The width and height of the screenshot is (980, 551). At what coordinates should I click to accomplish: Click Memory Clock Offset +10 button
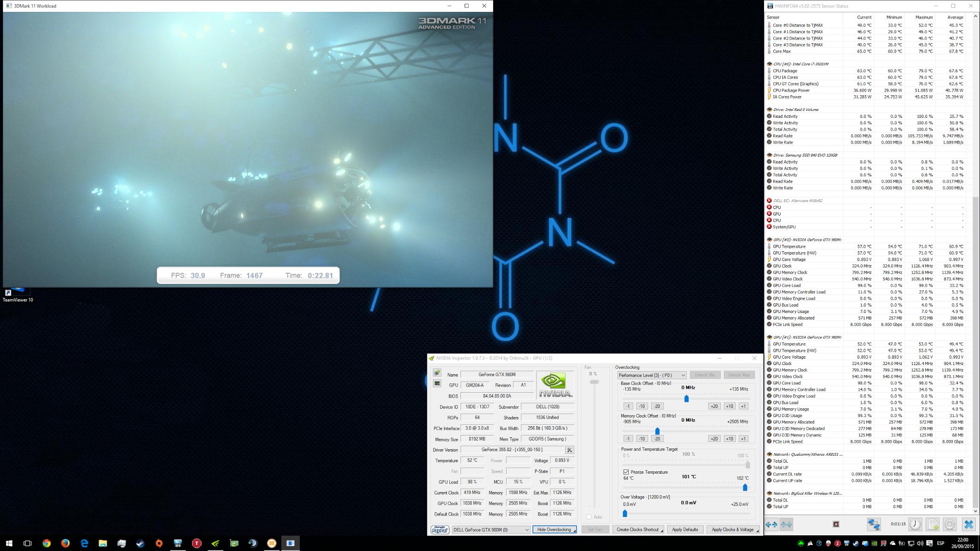729,439
